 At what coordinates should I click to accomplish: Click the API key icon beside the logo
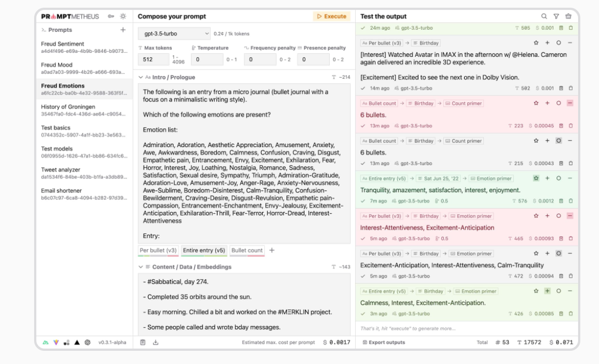111,17
